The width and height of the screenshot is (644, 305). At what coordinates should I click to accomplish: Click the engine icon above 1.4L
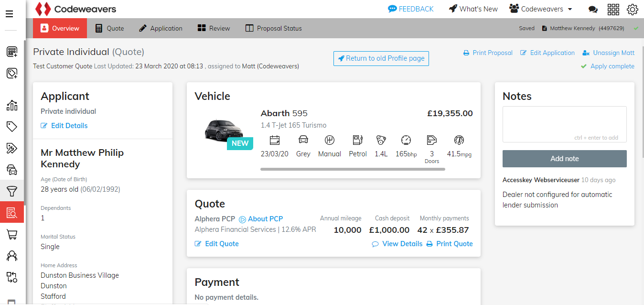coord(381,140)
